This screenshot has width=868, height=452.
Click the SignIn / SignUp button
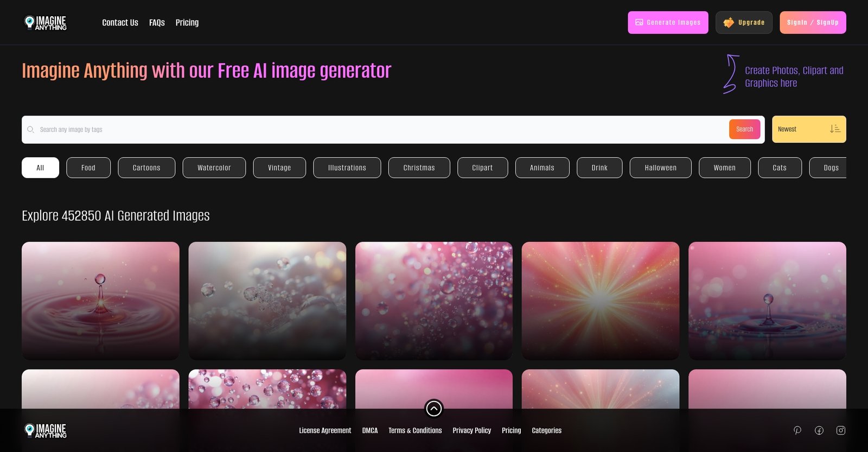tap(812, 23)
